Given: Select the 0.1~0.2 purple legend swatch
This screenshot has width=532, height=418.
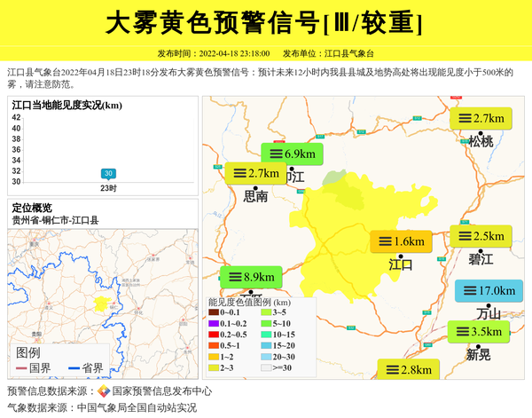Looking at the screenshot, I should point(214,324).
